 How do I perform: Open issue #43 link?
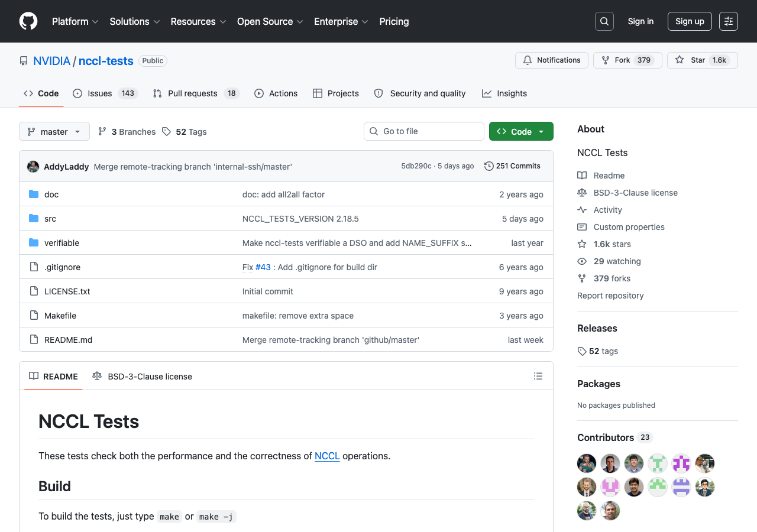click(x=263, y=267)
